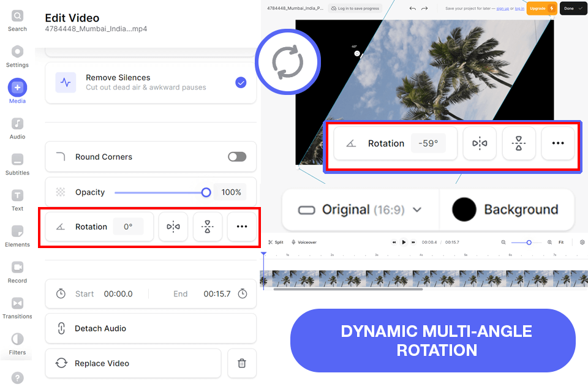Open the sign up link
This screenshot has width=588, height=392.
pyautogui.click(x=502, y=8)
